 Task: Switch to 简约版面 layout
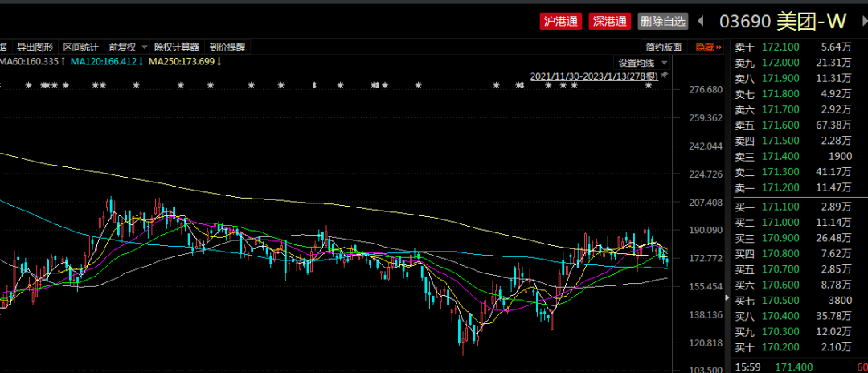tap(663, 47)
